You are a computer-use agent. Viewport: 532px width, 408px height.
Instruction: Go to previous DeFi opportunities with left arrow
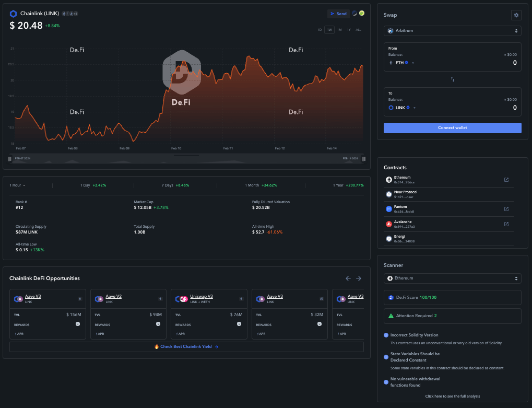[x=348, y=278]
